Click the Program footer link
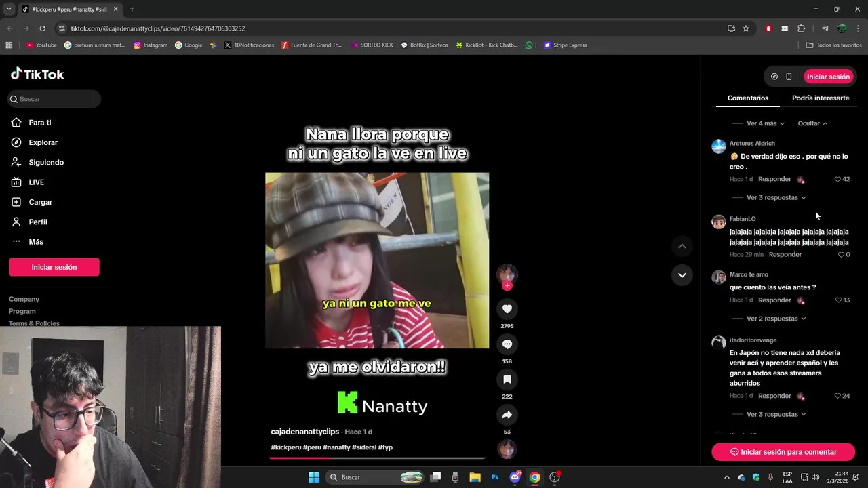868x488 pixels. [22, 311]
